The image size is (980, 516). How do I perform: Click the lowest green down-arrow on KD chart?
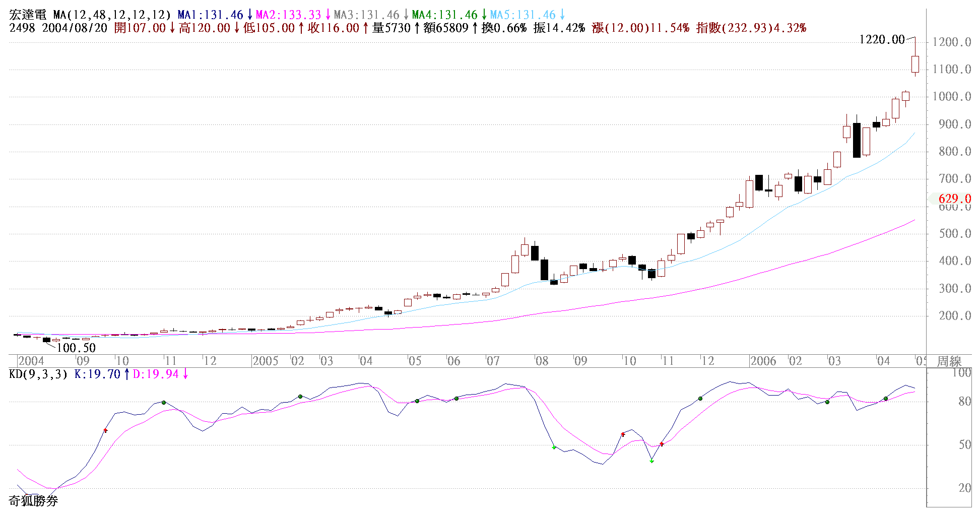pyautogui.click(x=651, y=461)
